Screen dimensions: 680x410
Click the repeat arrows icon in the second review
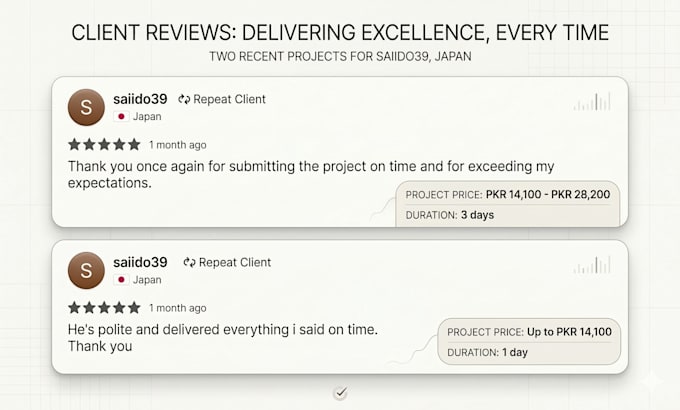pyautogui.click(x=190, y=262)
